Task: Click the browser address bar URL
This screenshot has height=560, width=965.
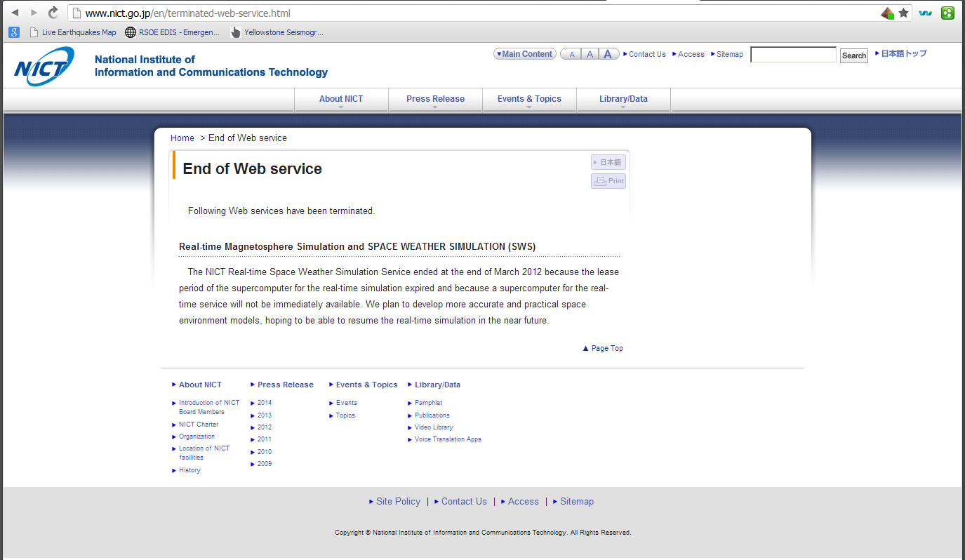Action: [187, 13]
